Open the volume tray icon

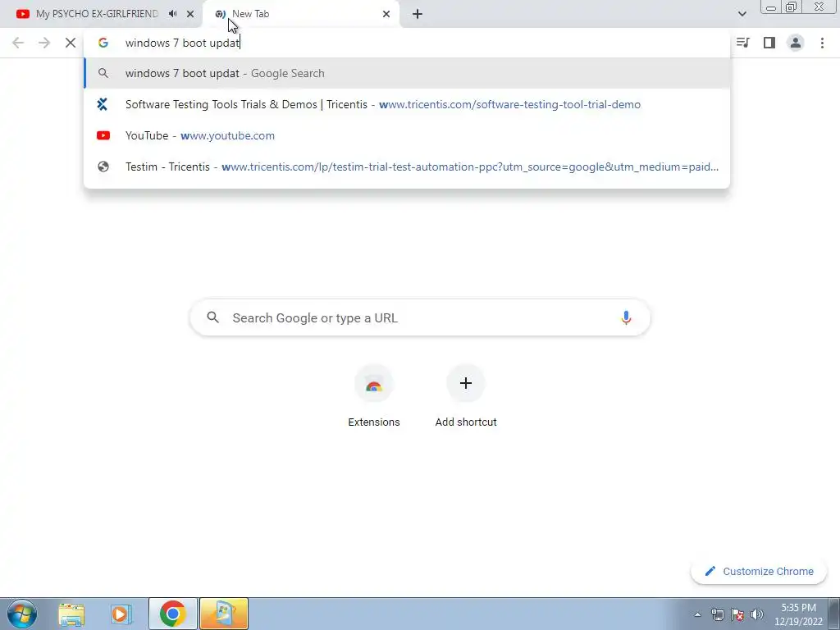[757, 614]
